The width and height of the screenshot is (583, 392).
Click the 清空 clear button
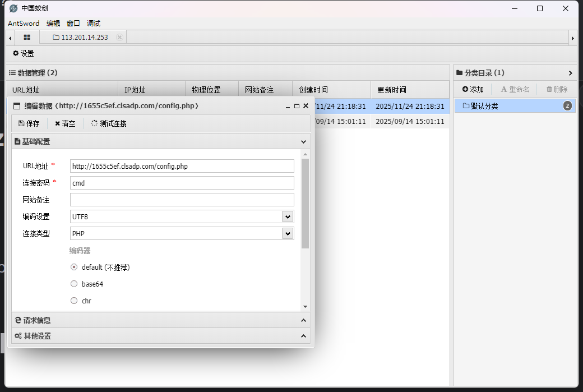pos(65,123)
